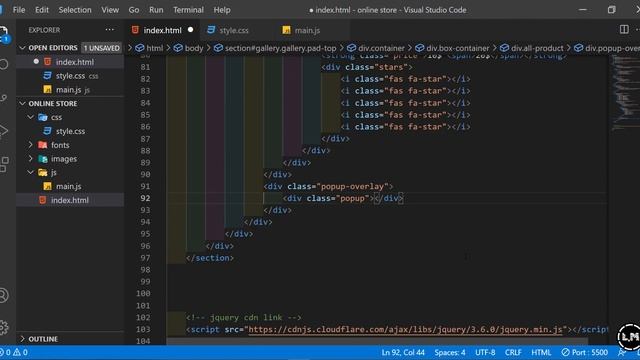Screen dimensions: 640x360
Task: Click the div.container breadcrumb
Action: (x=381, y=48)
